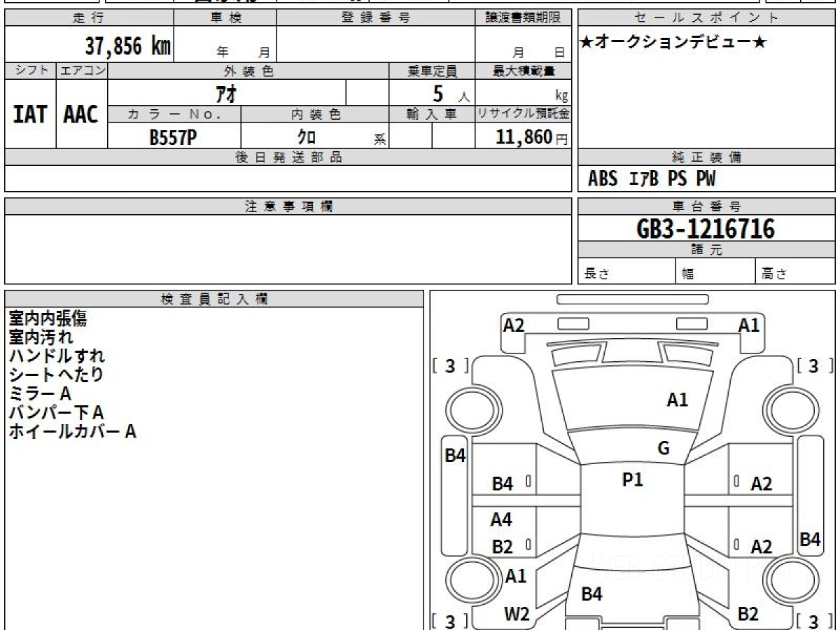The width and height of the screenshot is (840, 630).
Task: Select the 走行 column header
Action: [x=88, y=18]
